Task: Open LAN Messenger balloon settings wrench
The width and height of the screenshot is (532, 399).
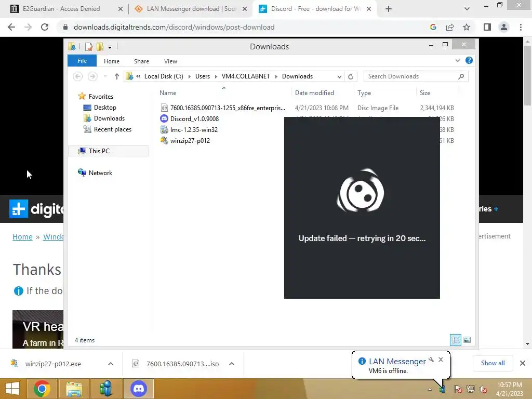Action: click(431, 360)
